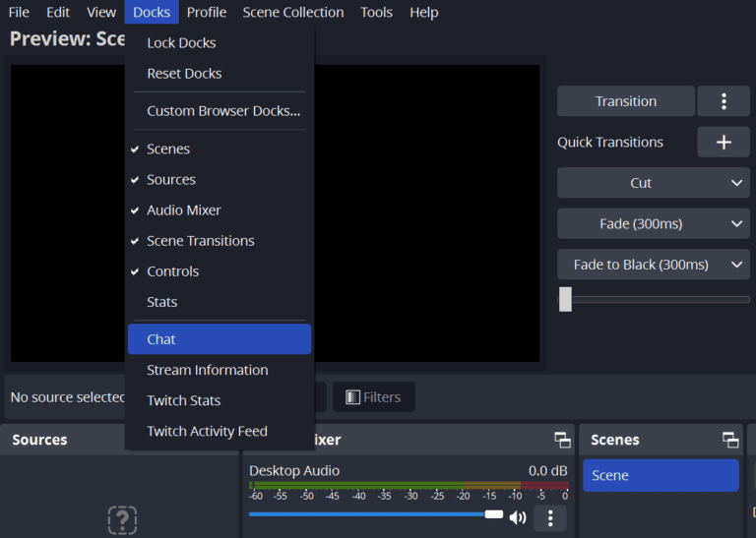Show the Twitch Activity Feed dock
The height and width of the screenshot is (538, 756).
(x=220, y=431)
